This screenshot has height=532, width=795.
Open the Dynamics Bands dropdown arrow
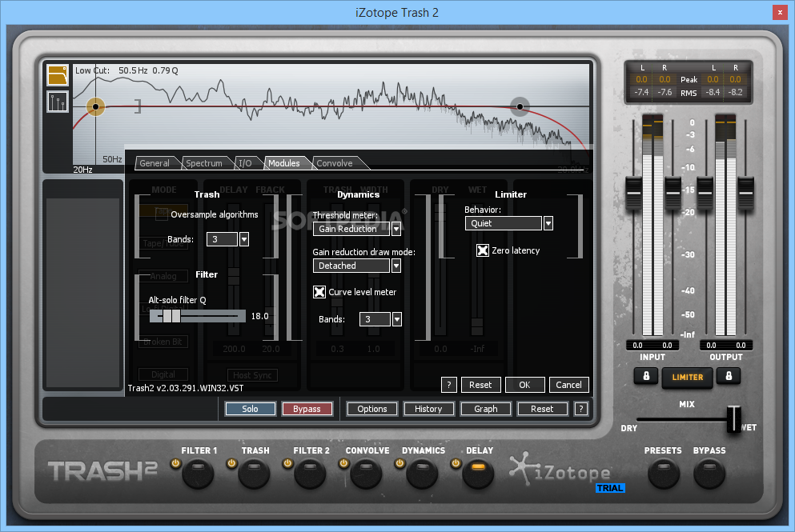(397, 319)
